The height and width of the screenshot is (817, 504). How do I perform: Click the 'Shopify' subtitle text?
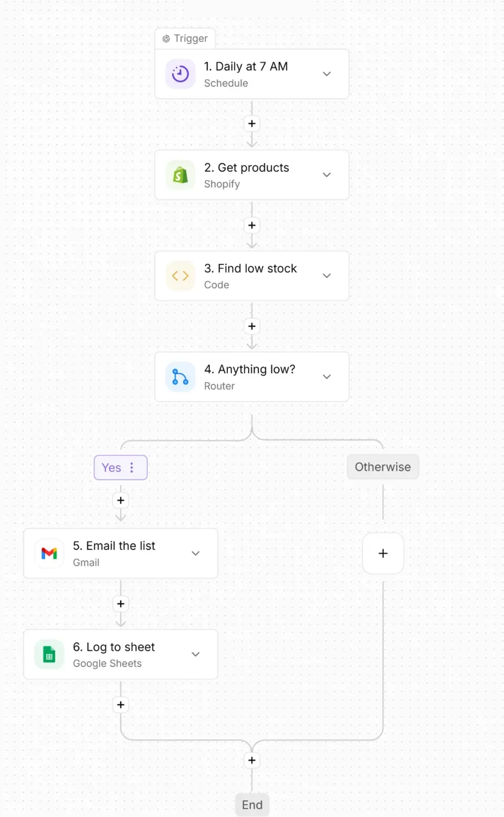222,184
